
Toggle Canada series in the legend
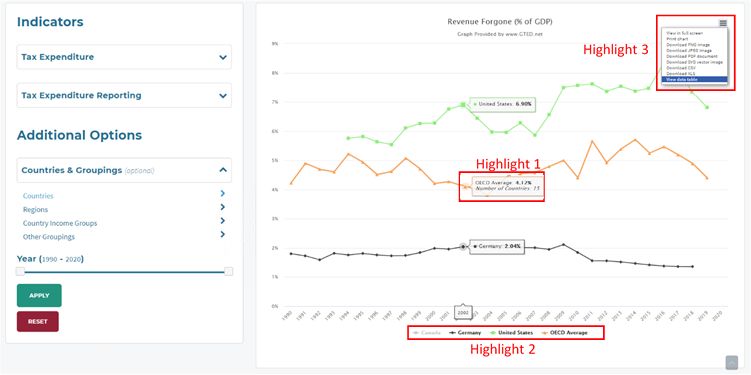[427, 332]
